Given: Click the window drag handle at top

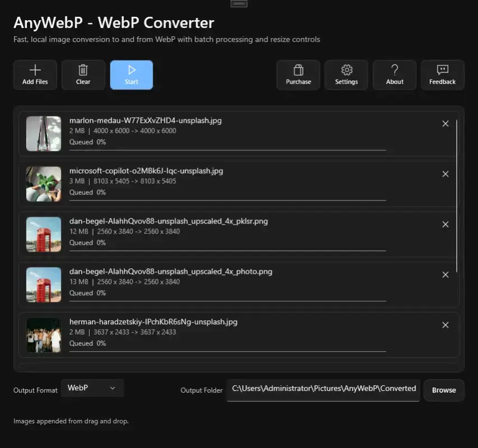Looking at the screenshot, I should coord(239,4).
